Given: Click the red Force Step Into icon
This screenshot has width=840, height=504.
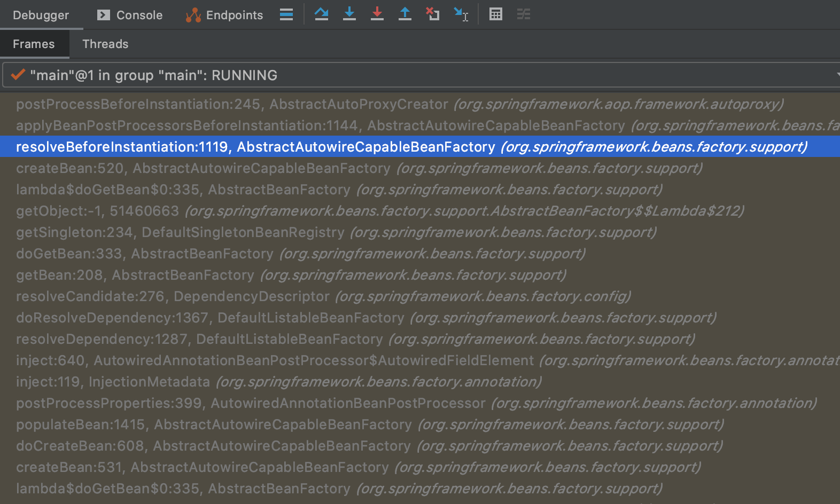Looking at the screenshot, I should (377, 14).
